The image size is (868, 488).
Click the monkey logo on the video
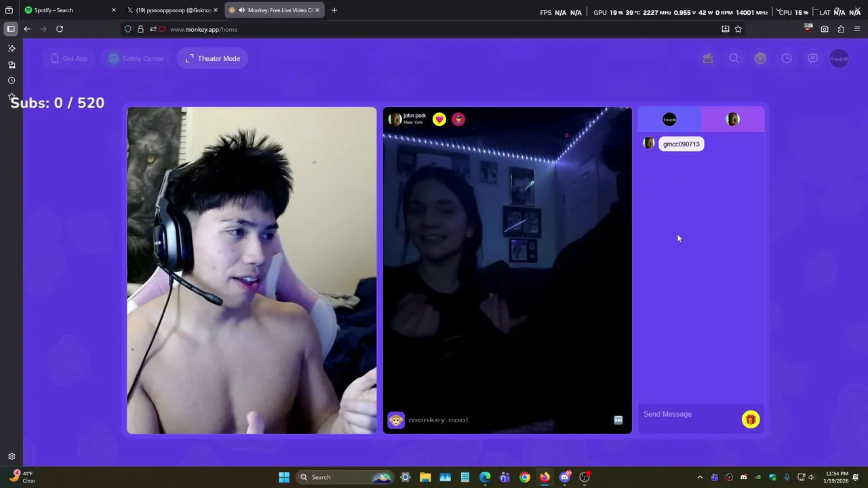click(x=396, y=420)
